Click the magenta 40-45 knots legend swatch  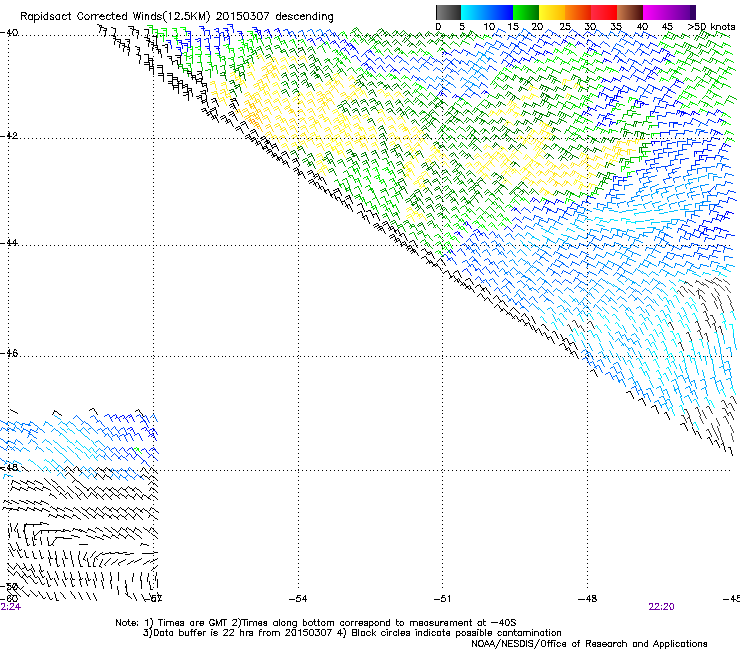point(656,12)
